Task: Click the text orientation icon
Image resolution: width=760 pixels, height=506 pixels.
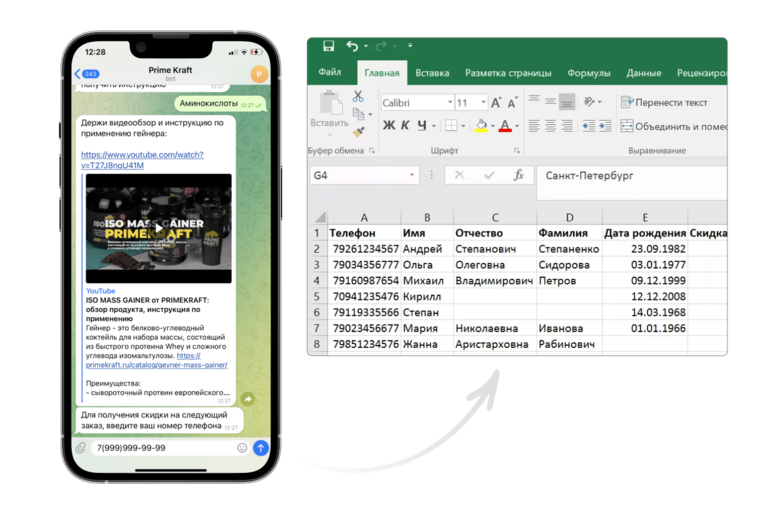Action: (589, 101)
